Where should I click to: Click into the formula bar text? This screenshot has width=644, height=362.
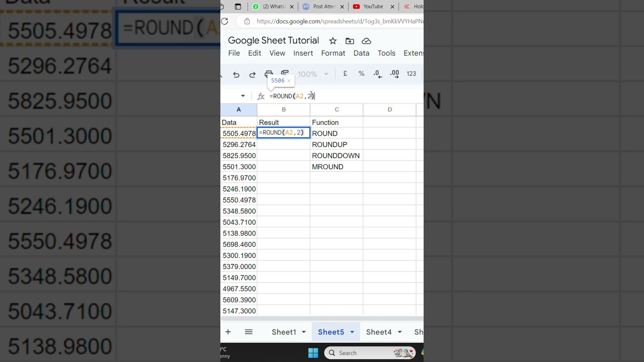pyautogui.click(x=292, y=96)
